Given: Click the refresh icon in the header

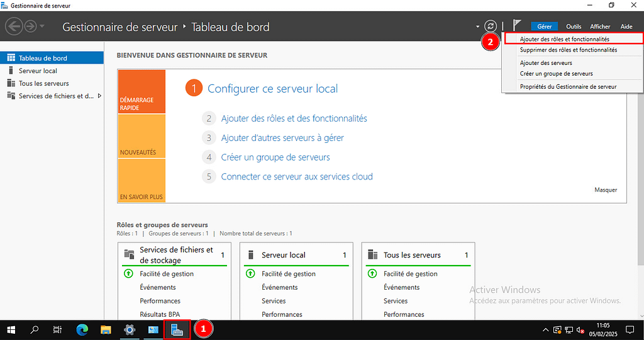Looking at the screenshot, I should [491, 26].
